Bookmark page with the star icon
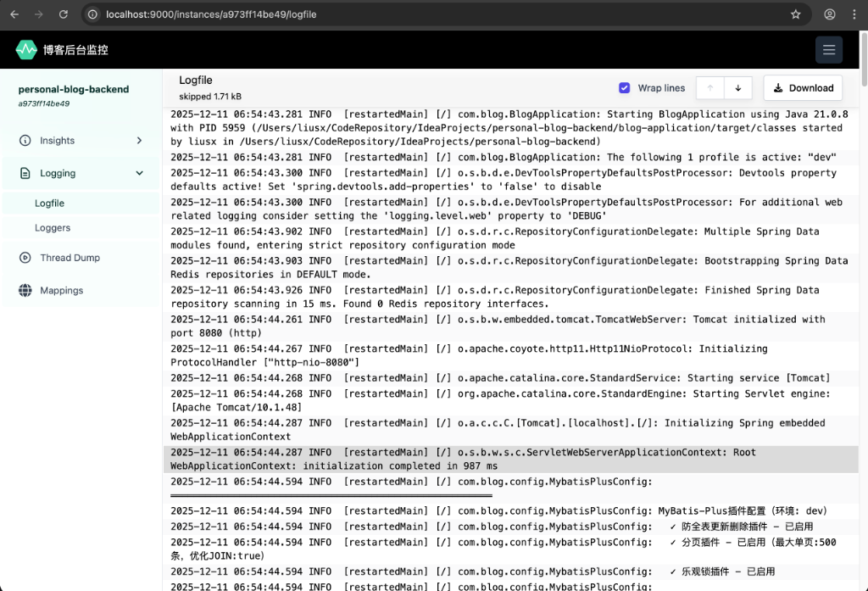 pos(795,14)
